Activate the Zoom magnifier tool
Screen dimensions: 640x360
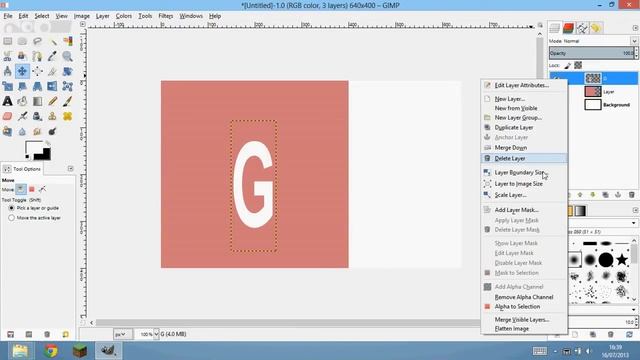click(68, 56)
